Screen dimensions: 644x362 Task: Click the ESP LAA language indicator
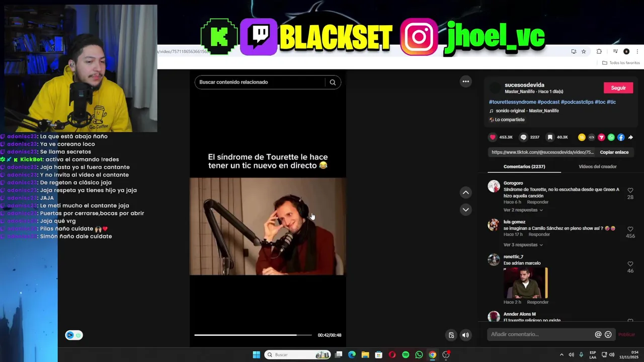(593, 355)
